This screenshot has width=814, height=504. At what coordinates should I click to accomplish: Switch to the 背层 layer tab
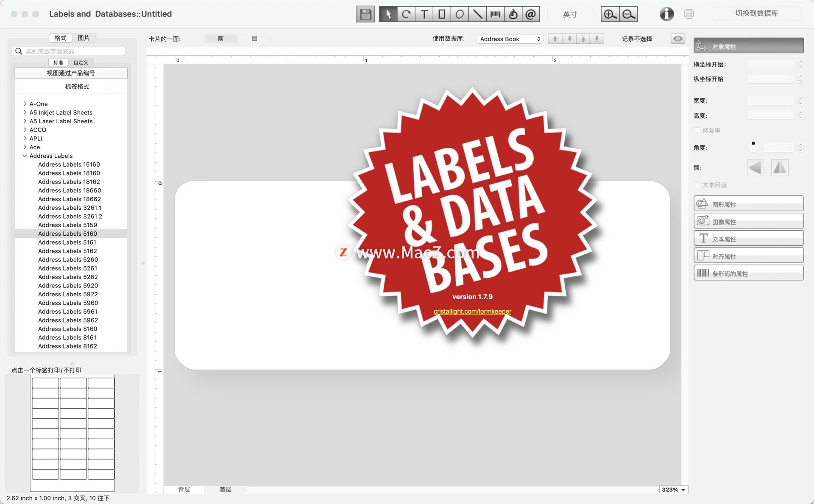pos(184,490)
